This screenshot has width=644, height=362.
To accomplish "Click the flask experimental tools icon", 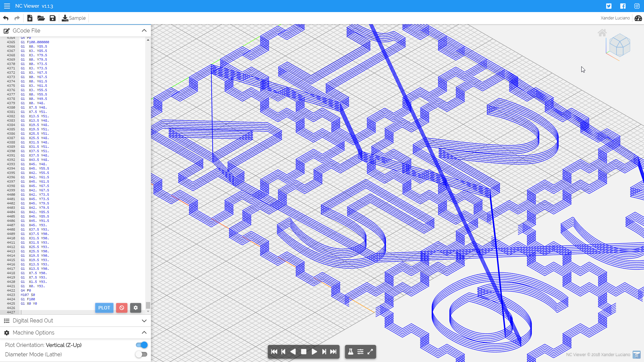I will point(351,352).
